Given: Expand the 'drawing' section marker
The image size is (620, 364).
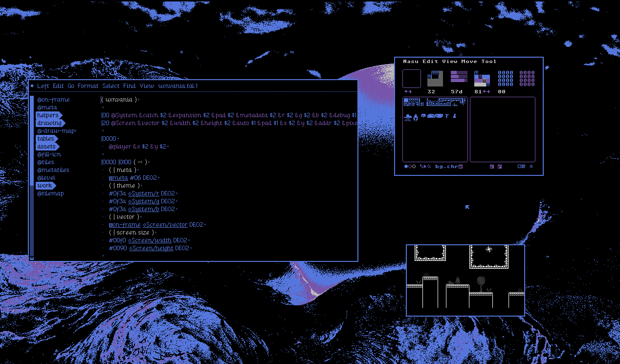Looking at the screenshot, I should (50, 123).
